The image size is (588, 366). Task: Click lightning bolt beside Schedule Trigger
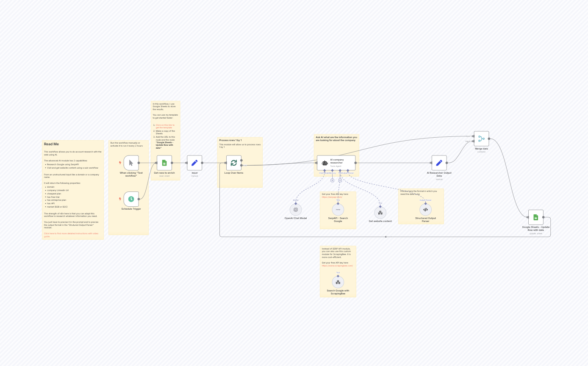point(120,199)
